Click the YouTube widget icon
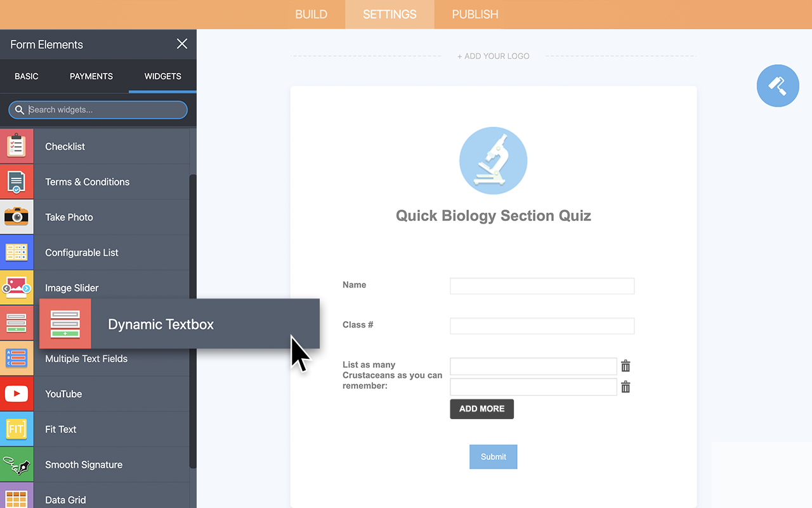This screenshot has width=812, height=508. pyautogui.click(x=16, y=394)
